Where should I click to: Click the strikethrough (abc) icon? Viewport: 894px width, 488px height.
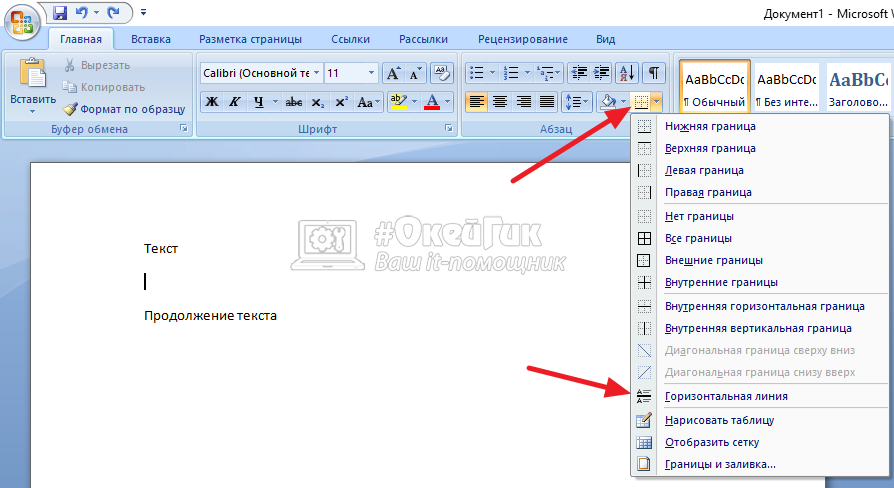[294, 102]
